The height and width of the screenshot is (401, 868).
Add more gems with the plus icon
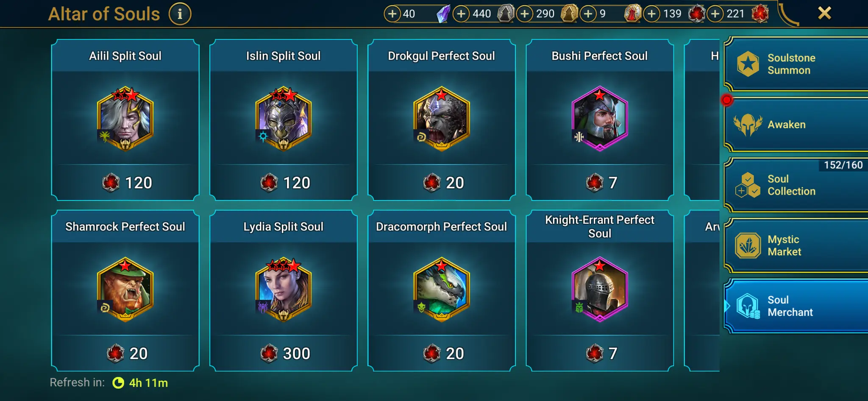tap(392, 14)
